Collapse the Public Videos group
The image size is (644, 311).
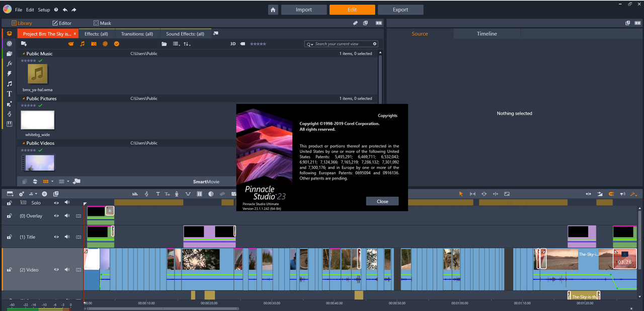coord(24,143)
